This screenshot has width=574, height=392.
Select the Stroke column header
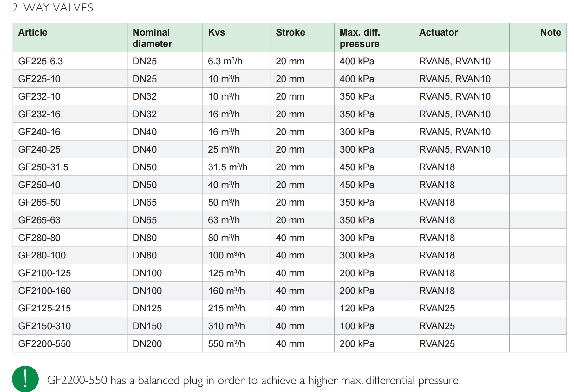(x=290, y=32)
